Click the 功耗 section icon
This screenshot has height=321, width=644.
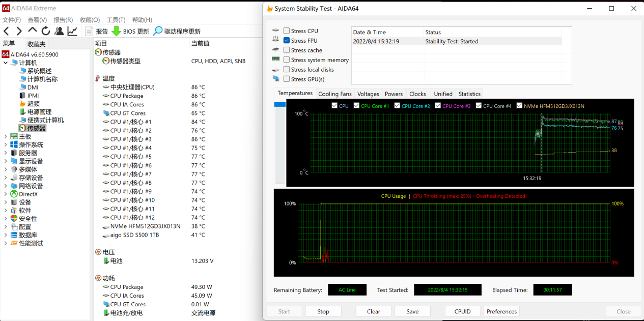tap(98, 278)
